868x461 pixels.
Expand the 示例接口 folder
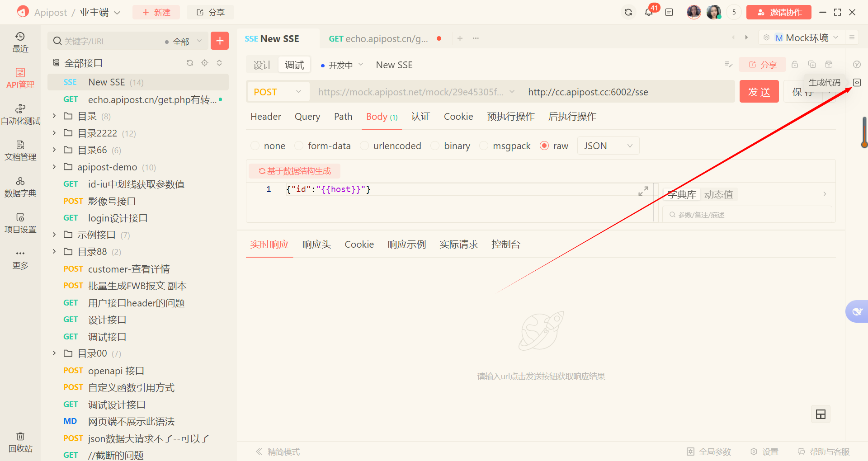(54, 235)
